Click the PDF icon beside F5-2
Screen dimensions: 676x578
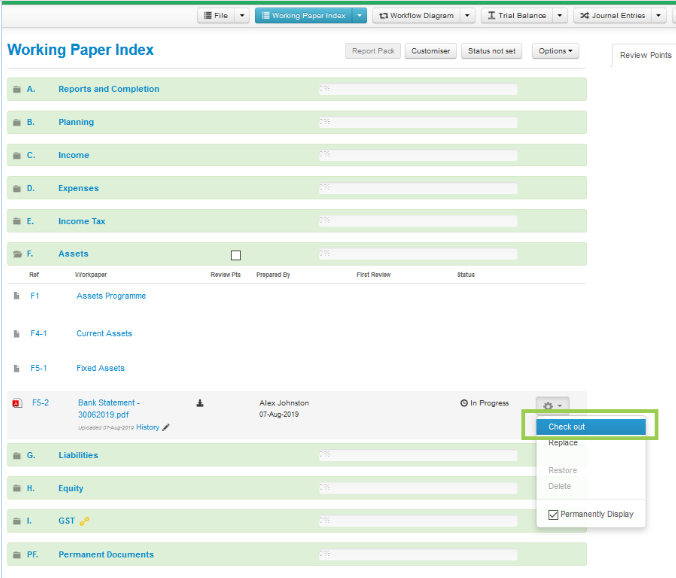click(16, 403)
